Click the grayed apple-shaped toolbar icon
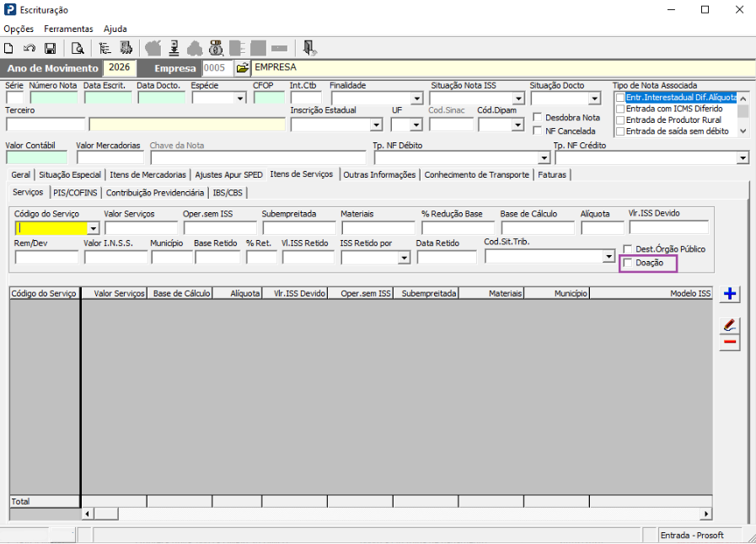Viewport: 756px width, 544px height. [x=153, y=48]
